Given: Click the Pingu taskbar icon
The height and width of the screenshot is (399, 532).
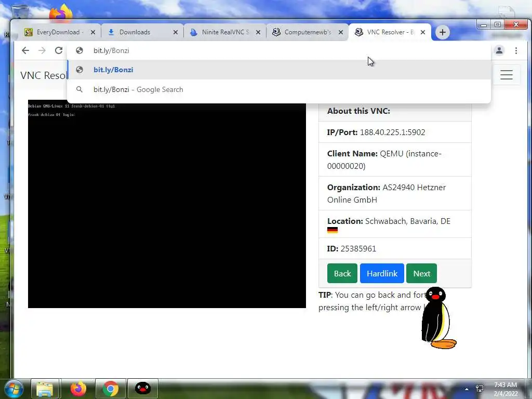Looking at the screenshot, I should pyautogui.click(x=142, y=389).
